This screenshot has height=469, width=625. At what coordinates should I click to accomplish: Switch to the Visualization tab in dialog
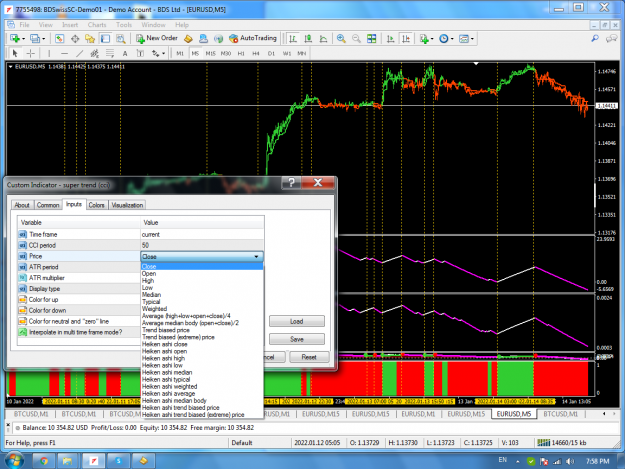point(127,205)
